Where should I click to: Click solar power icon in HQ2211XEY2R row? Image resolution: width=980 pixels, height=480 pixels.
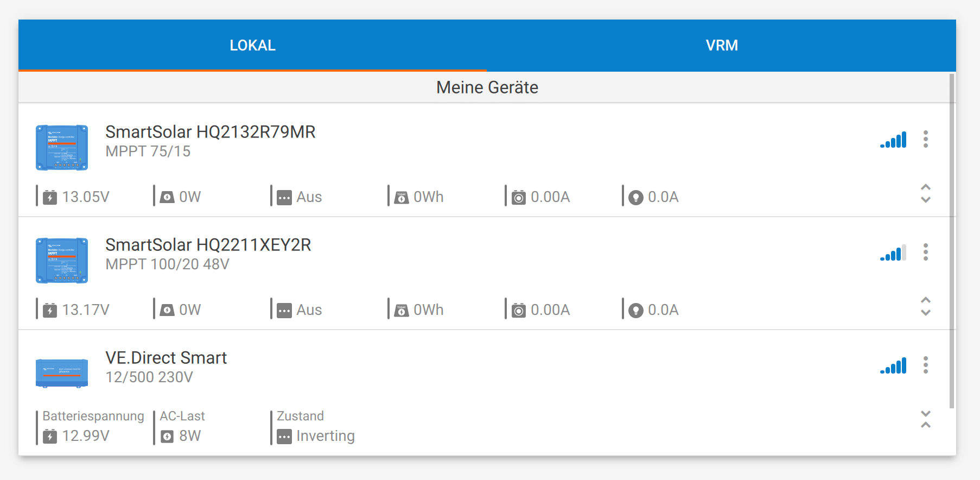coord(167,310)
